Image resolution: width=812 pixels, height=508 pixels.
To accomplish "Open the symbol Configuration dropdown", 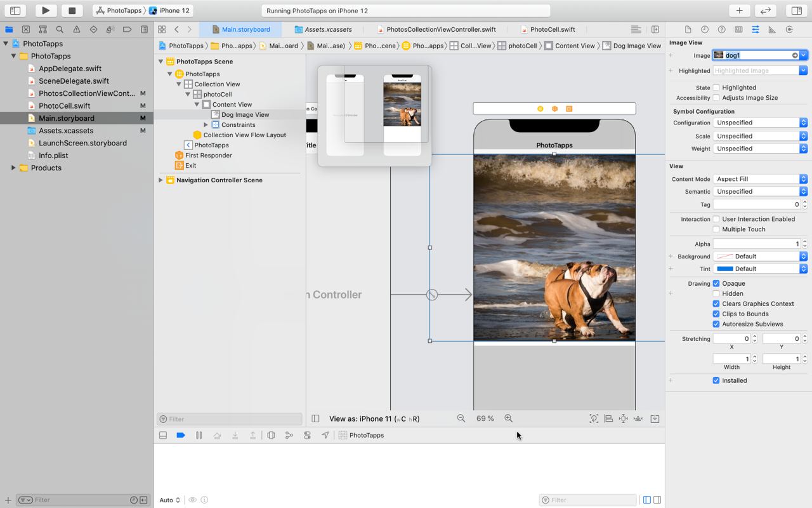I will [x=760, y=123].
